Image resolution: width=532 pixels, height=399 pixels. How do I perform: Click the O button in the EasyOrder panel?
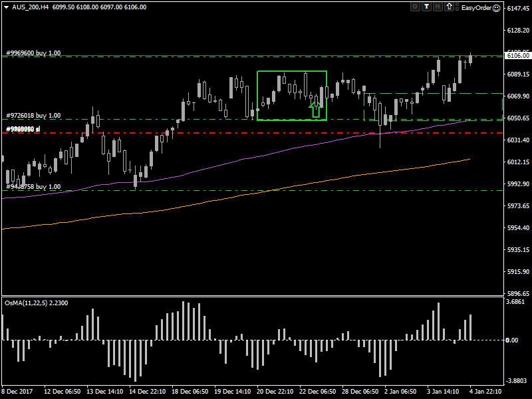click(415, 7)
